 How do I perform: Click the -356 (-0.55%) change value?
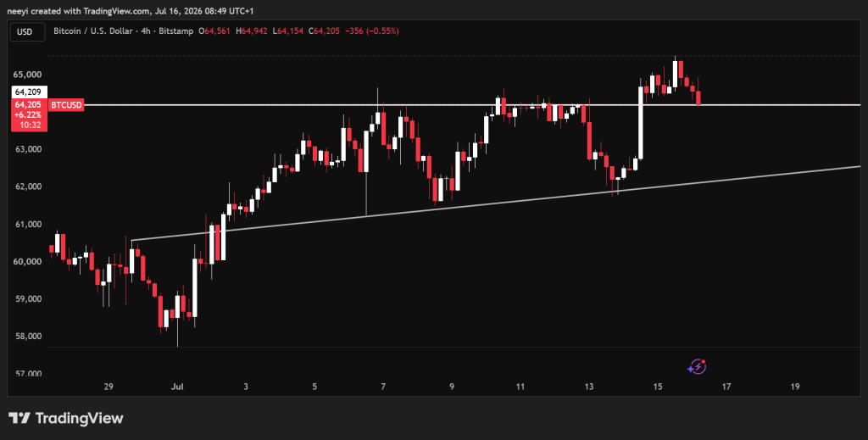click(x=371, y=31)
